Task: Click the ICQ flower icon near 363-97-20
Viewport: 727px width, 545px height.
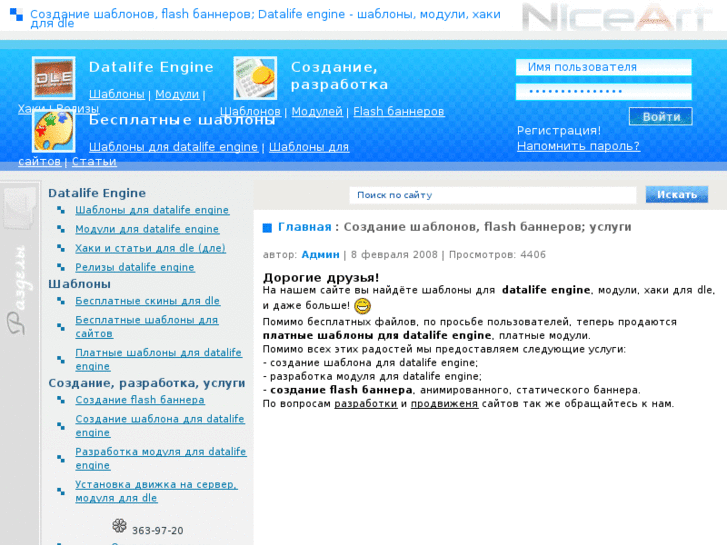Action: tap(119, 526)
